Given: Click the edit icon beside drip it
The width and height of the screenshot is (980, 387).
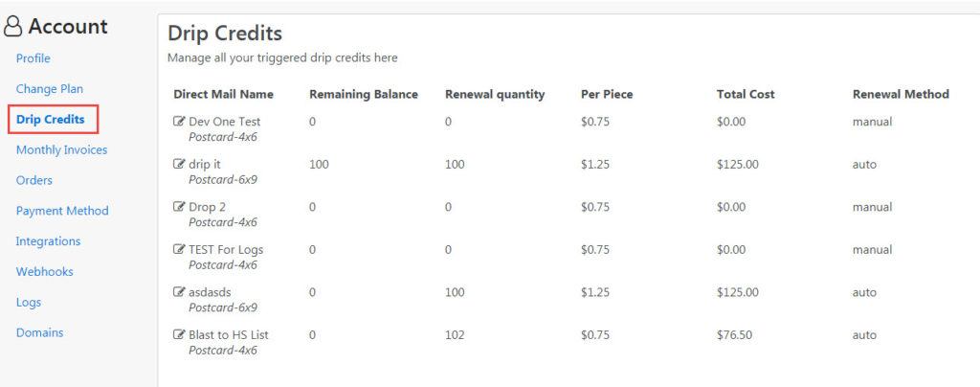Looking at the screenshot, I should click(x=179, y=164).
